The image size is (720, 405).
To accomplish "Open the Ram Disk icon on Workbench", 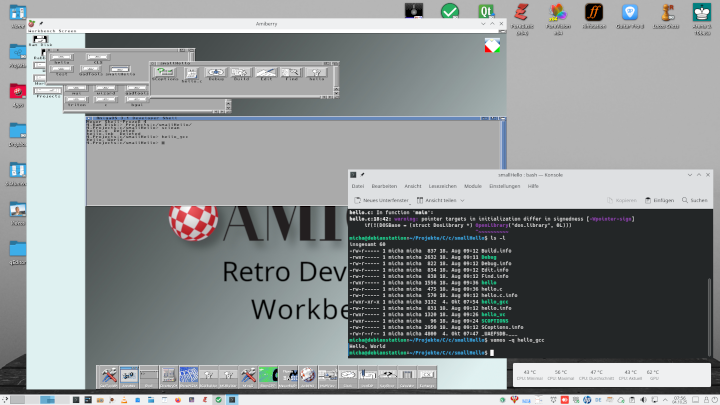I will (41, 41).
